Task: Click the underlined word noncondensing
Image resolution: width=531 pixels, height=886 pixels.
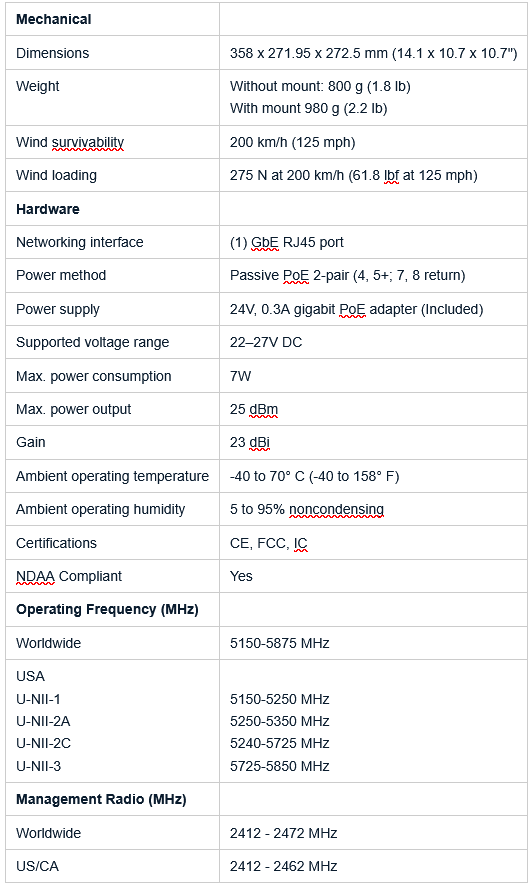Action: 336,510
